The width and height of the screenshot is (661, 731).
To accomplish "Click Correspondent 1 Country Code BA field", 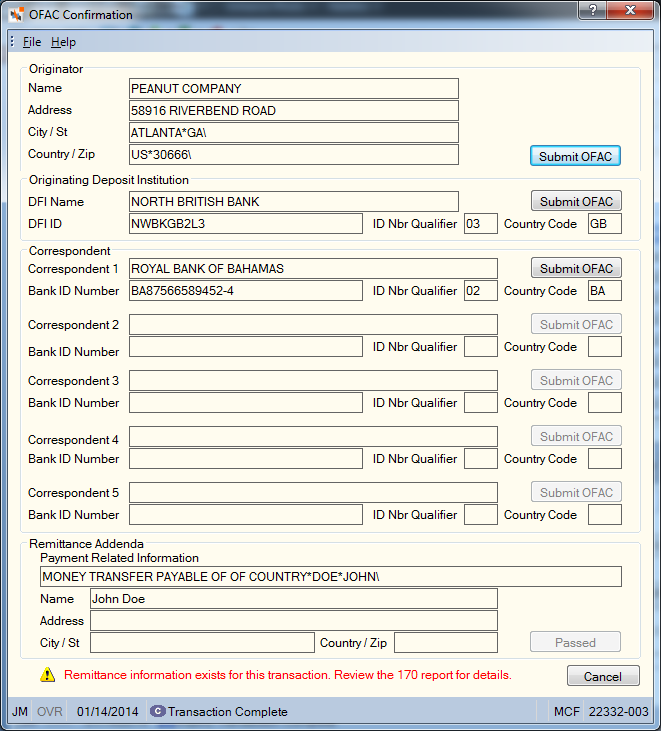I will (605, 290).
